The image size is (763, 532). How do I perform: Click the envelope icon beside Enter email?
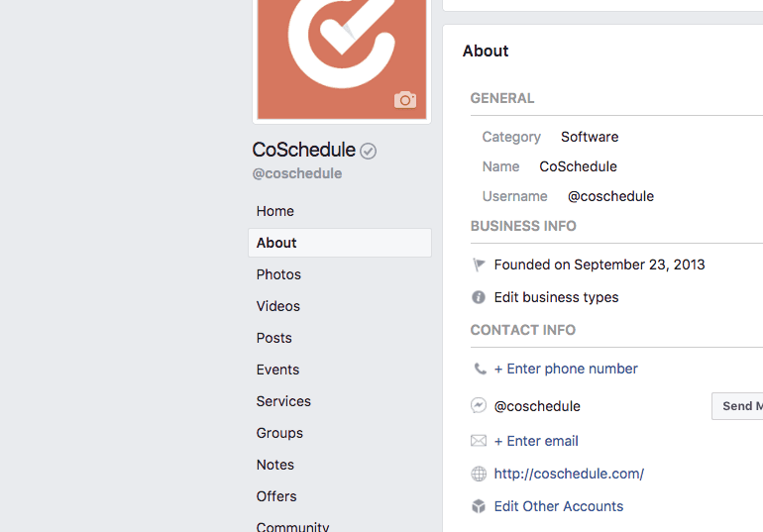479,441
